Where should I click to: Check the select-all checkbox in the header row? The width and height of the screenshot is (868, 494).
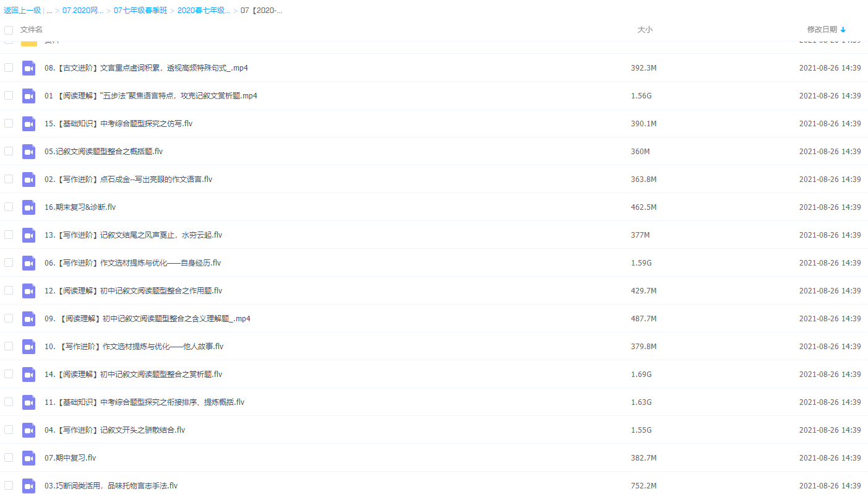9,29
